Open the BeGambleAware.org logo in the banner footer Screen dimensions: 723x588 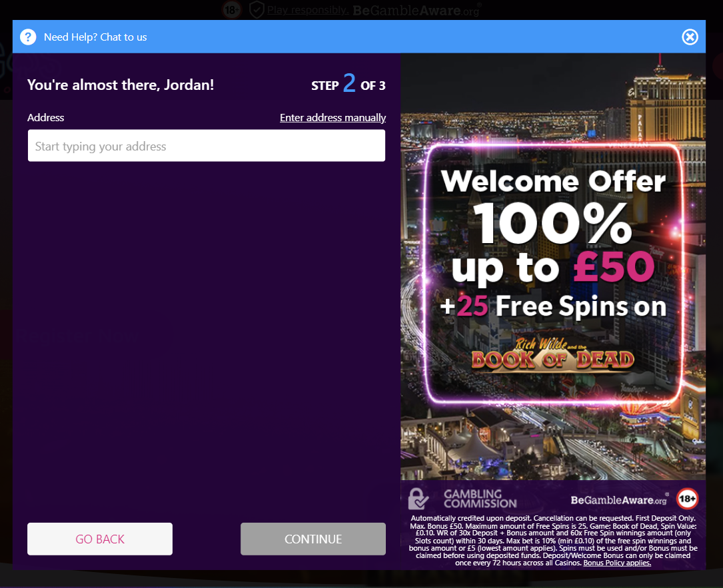click(619, 500)
